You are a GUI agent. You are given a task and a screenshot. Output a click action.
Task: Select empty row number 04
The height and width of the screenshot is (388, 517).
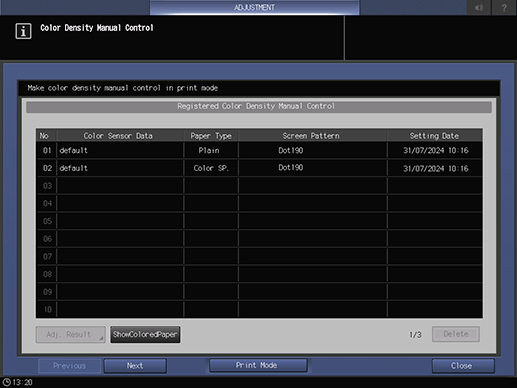(x=259, y=203)
